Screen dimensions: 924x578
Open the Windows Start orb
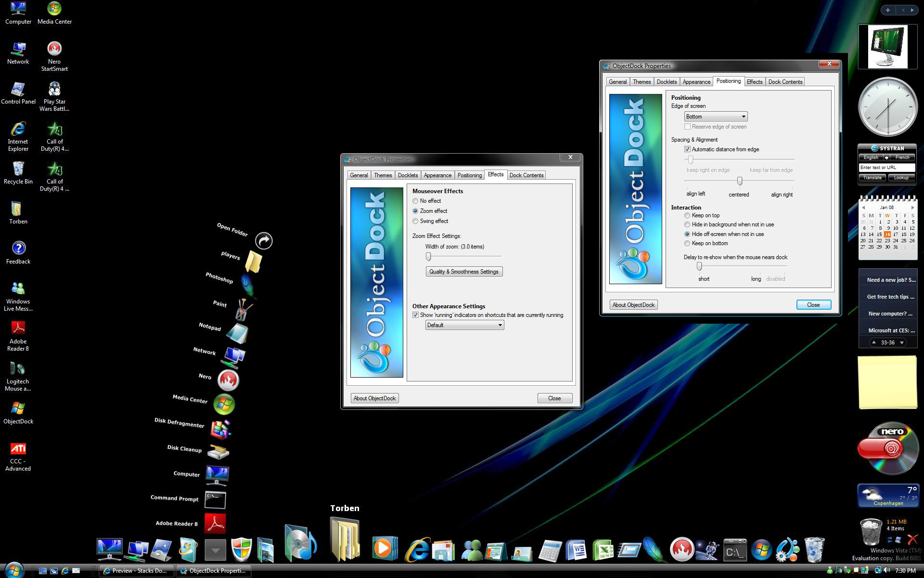tap(13, 570)
